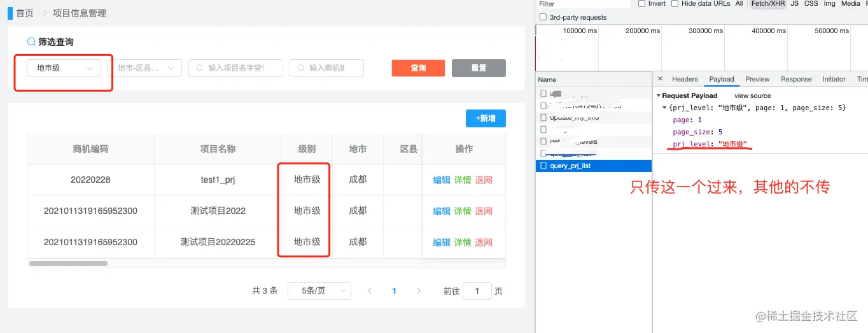The image size is (868, 333).
Task: Click the 测试项目20220225 cell
Action: [x=218, y=243]
